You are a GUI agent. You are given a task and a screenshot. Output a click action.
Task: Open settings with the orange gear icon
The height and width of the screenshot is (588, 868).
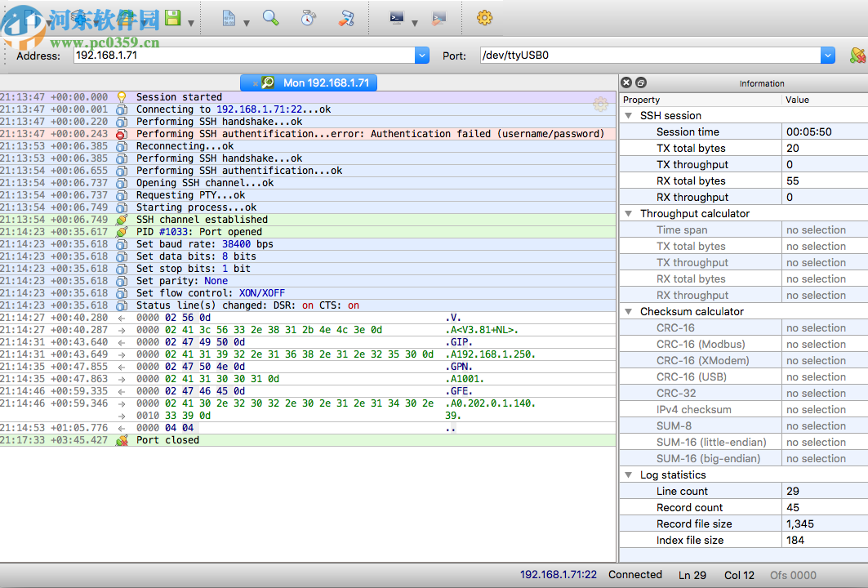(484, 18)
